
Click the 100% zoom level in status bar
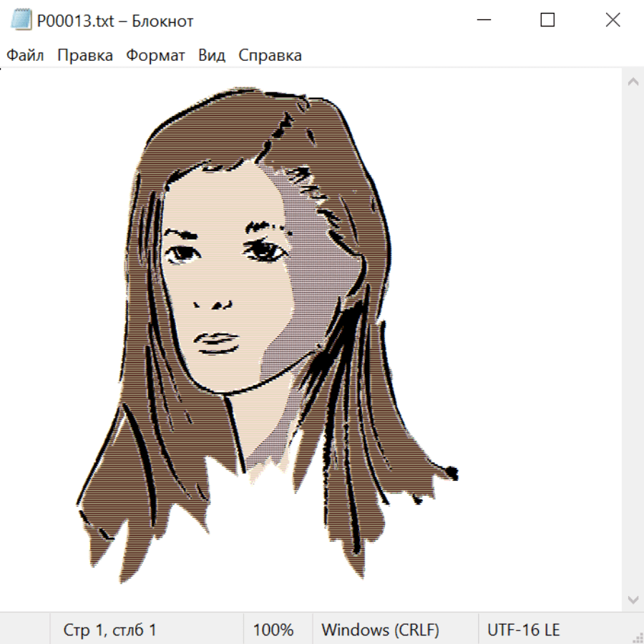click(x=273, y=630)
